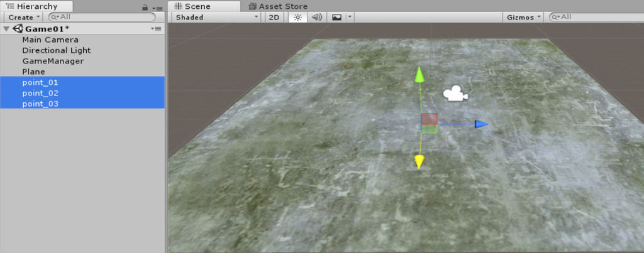Select Plane in the Hierarchy
Image resolution: width=644 pixels, height=253 pixels.
pos(82,72)
